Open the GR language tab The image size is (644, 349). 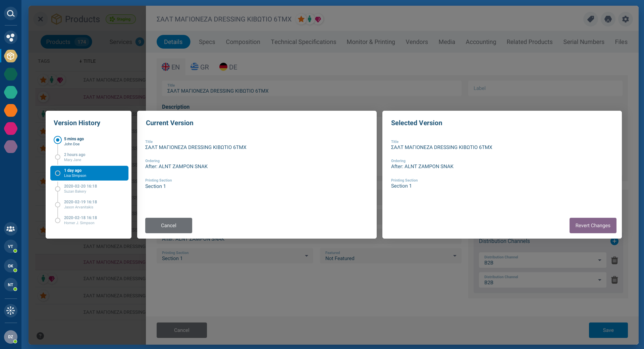[x=200, y=67]
